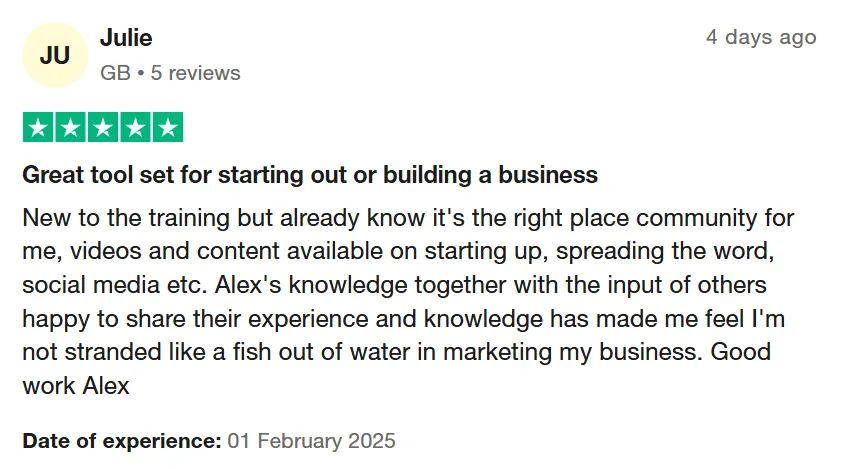Screen dimensions: 855x469
Task: Click the closing 'work Alex' line
Action: 76,386
